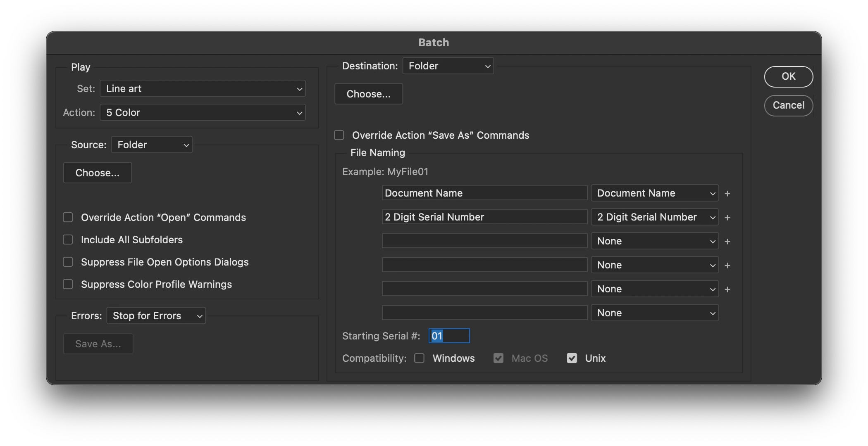
Task: Click plus icon beside Document Name row
Action: [x=727, y=194]
